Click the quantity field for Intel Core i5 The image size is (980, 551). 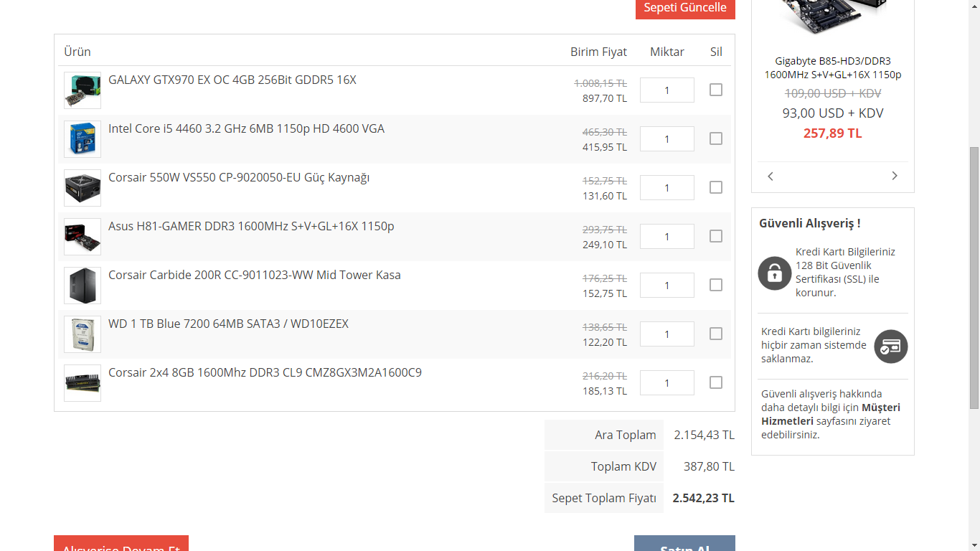point(666,139)
